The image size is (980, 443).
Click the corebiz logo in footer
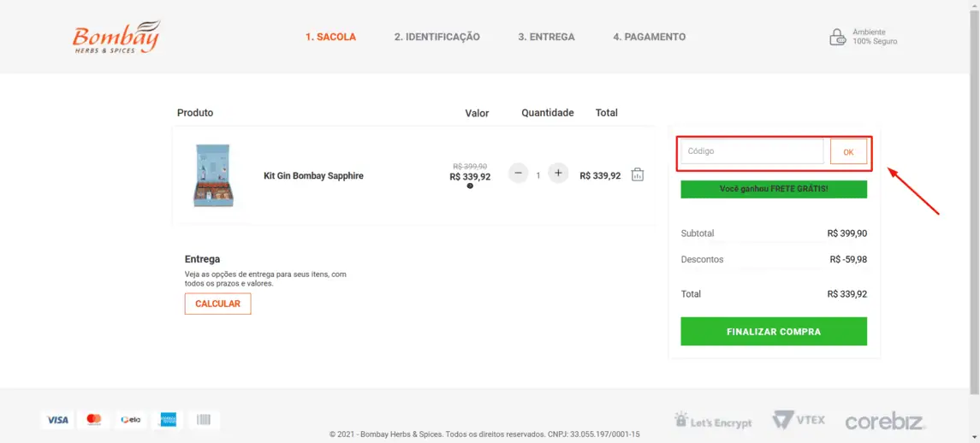point(884,421)
